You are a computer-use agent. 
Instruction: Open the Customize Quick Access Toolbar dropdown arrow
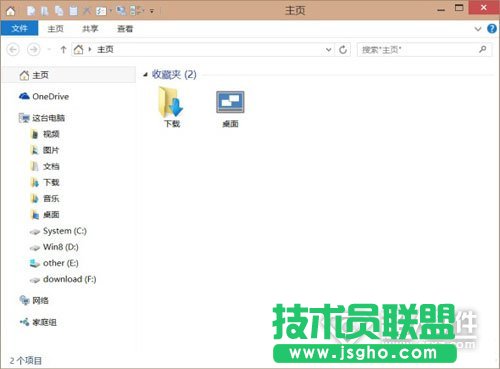(152, 12)
